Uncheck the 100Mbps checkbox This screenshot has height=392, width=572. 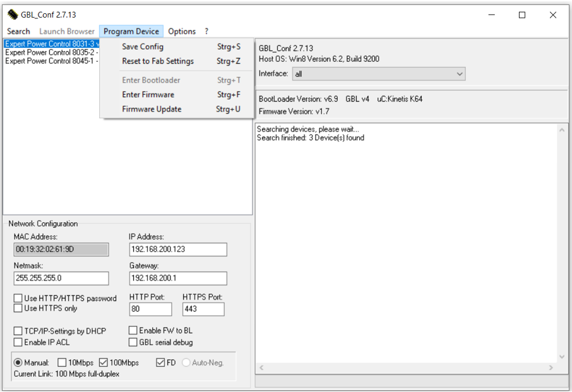[x=104, y=363]
